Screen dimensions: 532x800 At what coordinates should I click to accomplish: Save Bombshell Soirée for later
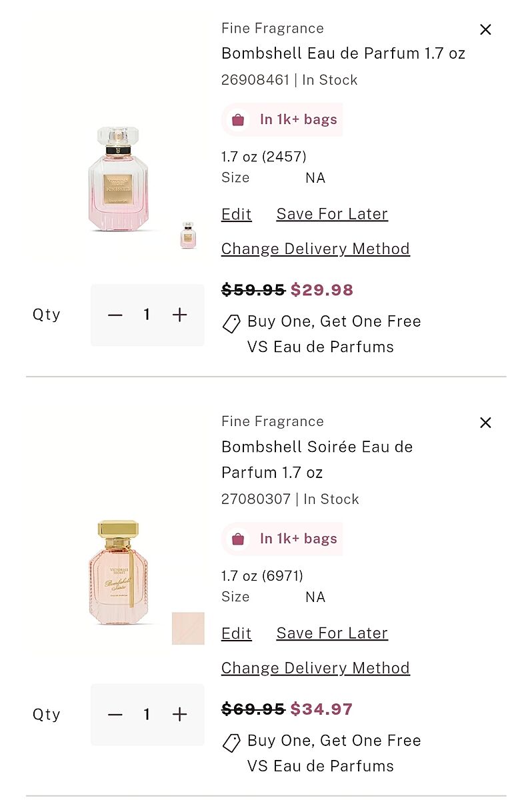coord(332,633)
